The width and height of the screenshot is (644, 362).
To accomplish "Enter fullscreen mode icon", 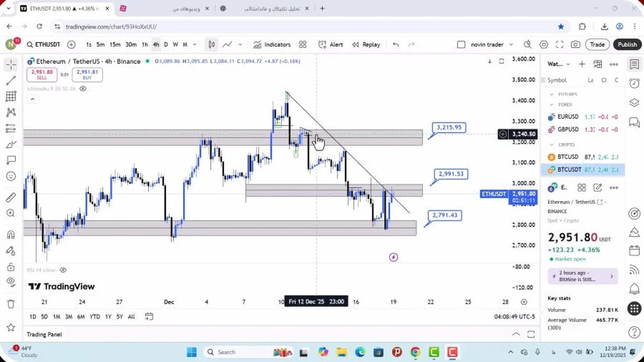I will (x=560, y=45).
